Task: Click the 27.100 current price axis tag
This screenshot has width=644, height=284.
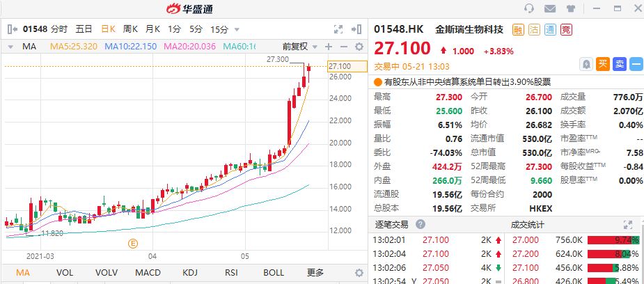Action: pyautogui.click(x=347, y=66)
